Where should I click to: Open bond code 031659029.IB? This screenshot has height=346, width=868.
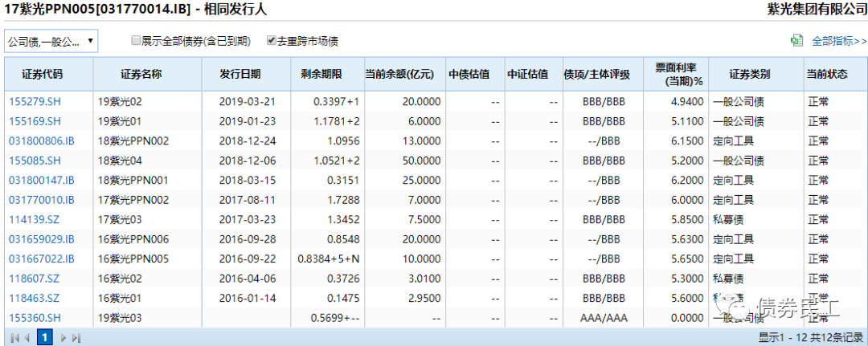coord(42,238)
